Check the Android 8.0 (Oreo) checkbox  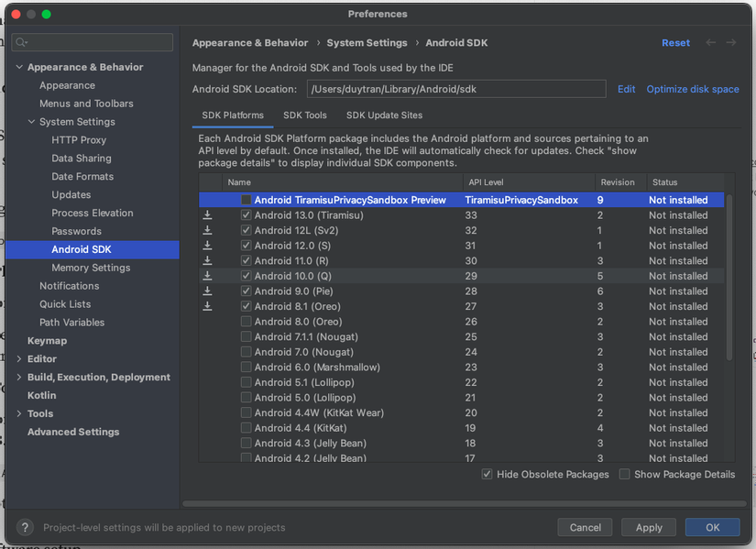[247, 322]
